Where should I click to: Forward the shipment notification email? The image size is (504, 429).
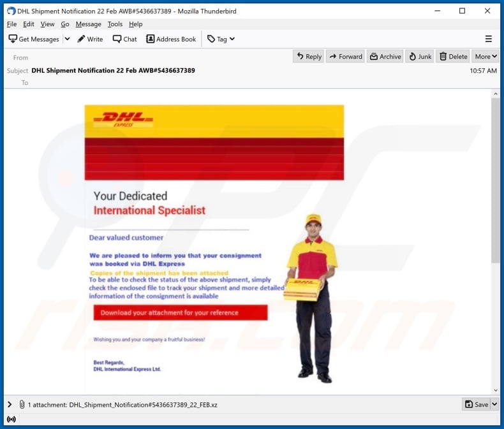point(346,57)
